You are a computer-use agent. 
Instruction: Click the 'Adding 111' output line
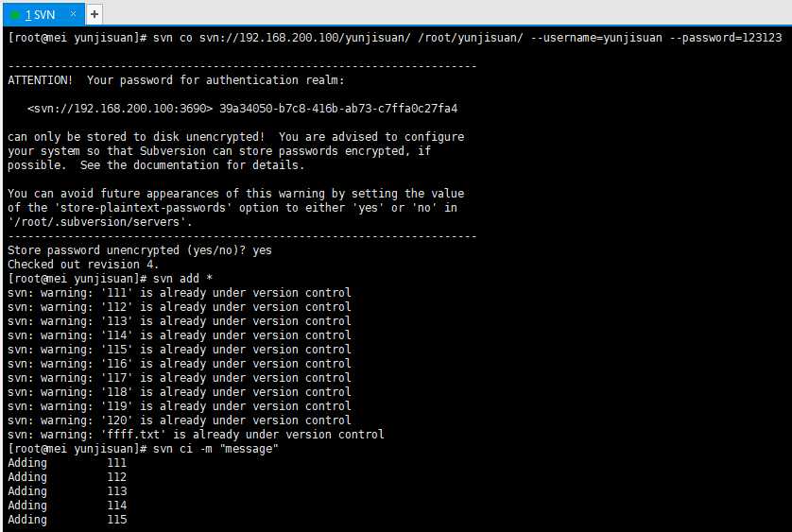point(66,463)
